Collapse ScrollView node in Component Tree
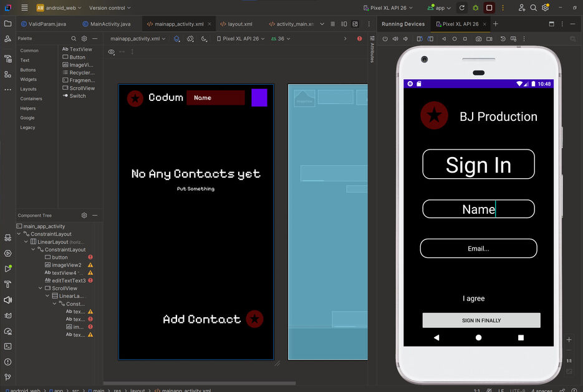This screenshot has width=583, height=392. [40, 289]
